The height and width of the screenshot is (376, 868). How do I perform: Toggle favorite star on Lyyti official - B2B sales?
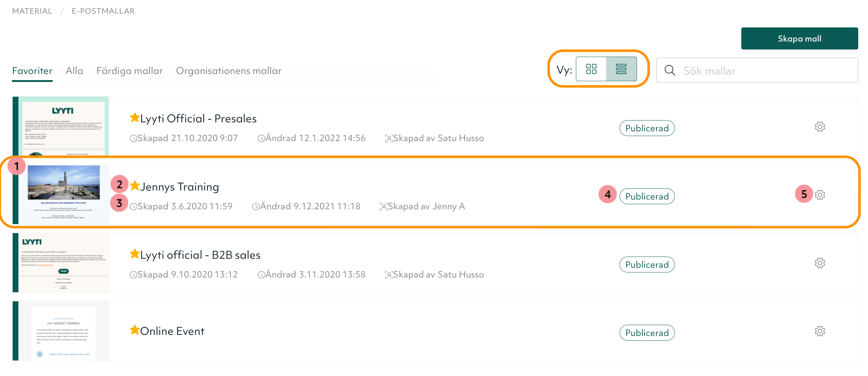coord(135,254)
